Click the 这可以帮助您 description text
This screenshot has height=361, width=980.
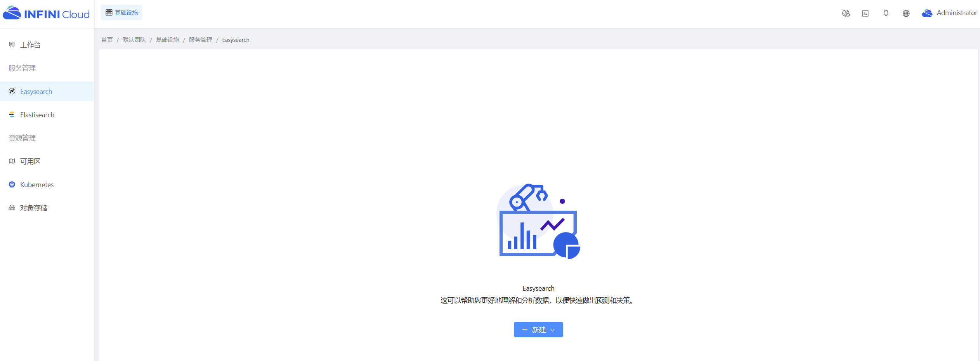(x=538, y=300)
